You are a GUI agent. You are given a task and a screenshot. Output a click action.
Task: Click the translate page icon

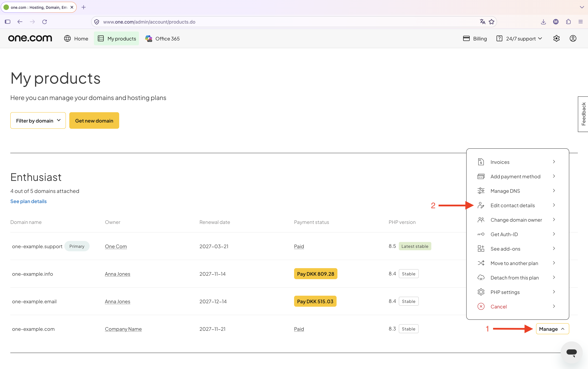tap(482, 22)
